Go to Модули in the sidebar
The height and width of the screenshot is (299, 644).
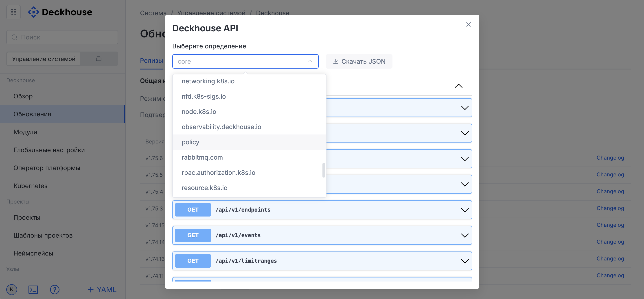tap(63, 132)
